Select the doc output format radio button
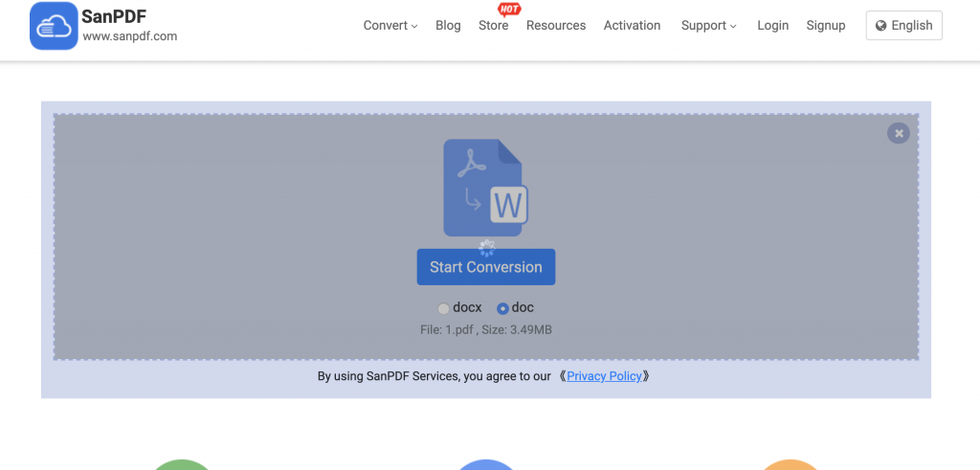The image size is (980, 470). point(502,308)
